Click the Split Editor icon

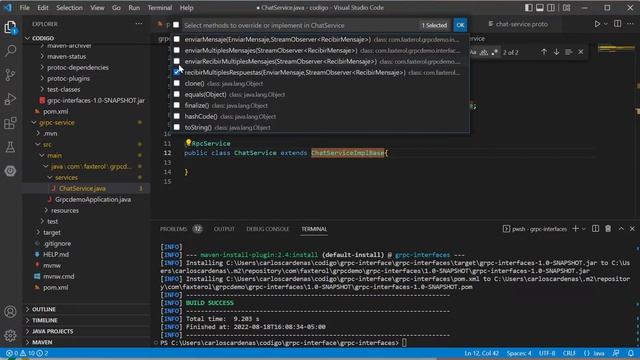click(618, 24)
